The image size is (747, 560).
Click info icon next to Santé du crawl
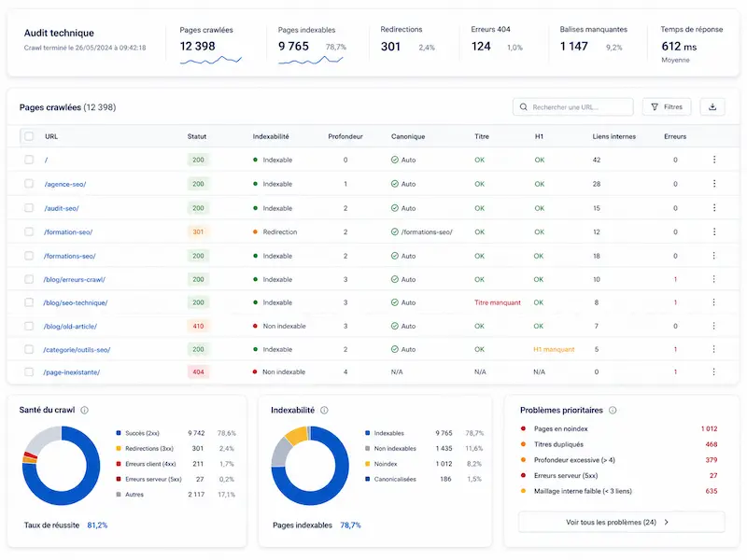point(84,410)
